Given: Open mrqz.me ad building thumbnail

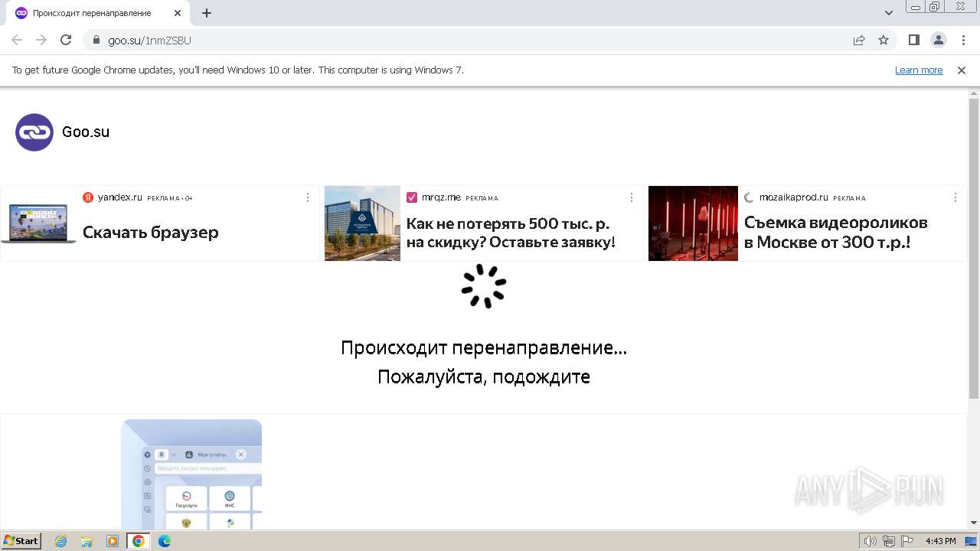Looking at the screenshot, I should tap(362, 223).
